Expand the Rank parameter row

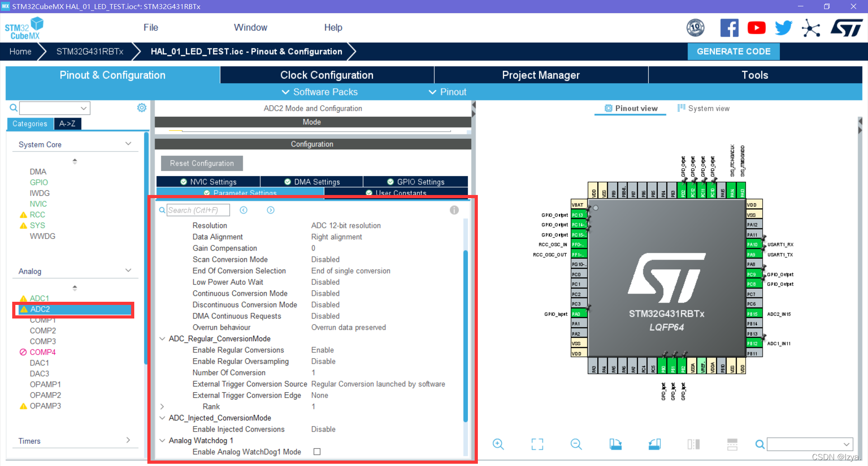pos(162,407)
